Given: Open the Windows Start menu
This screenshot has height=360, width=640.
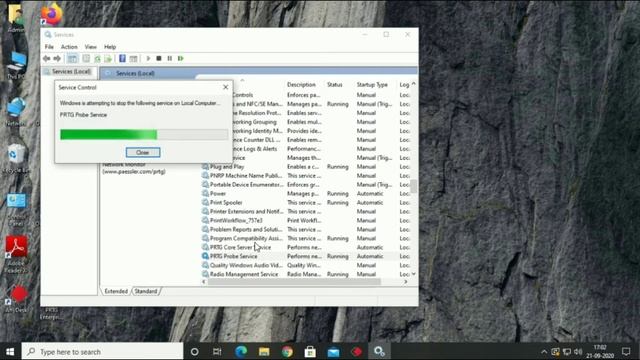Looking at the screenshot, I should [x=10, y=351].
